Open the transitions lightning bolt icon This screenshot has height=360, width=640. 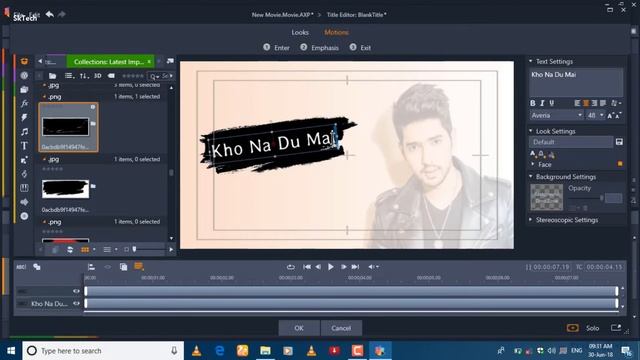24,118
